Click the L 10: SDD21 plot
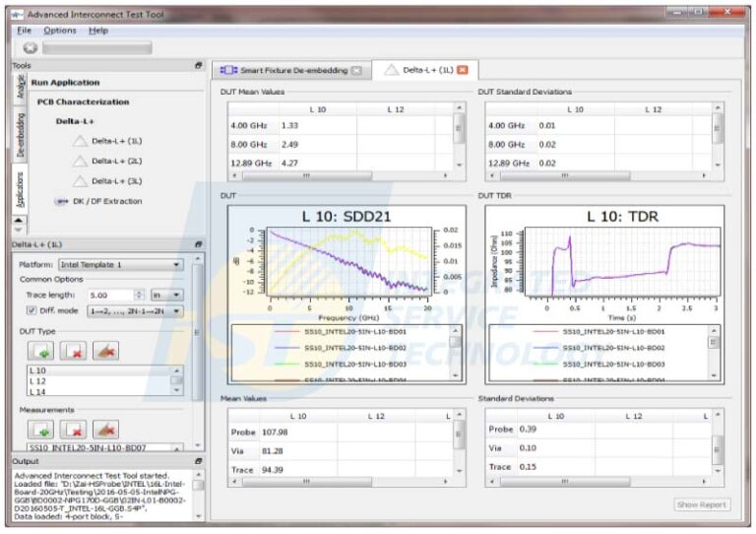 346,260
